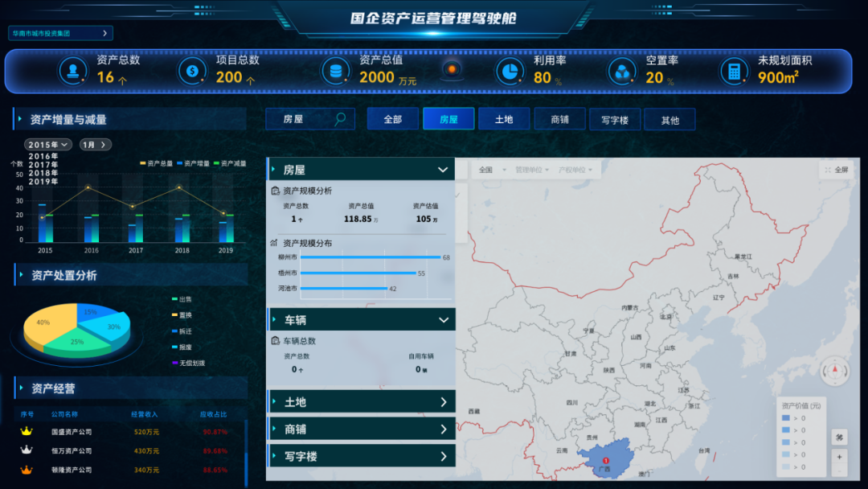This screenshot has height=489, width=868.
Task: Click the 全屏 fullscreen button on the map
Action: pyautogui.click(x=838, y=170)
